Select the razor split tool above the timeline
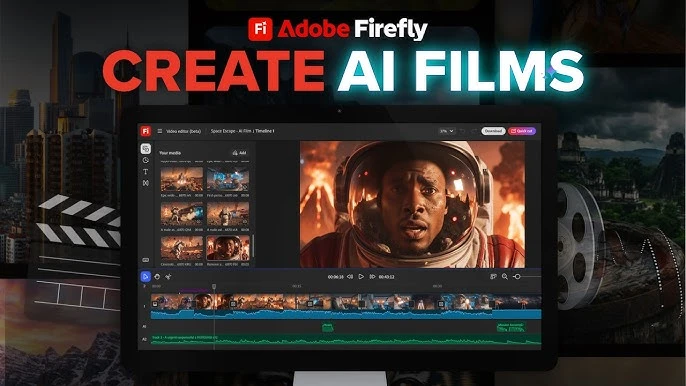This screenshot has height=386, width=686. 168,277
